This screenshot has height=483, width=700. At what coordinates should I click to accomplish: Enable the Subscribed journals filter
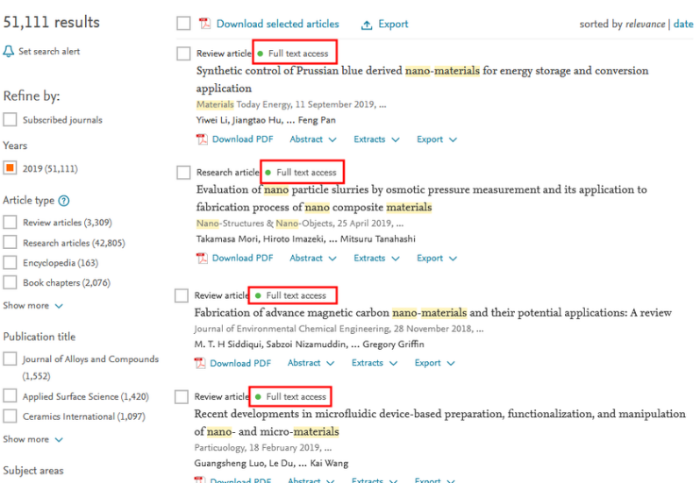[10, 120]
